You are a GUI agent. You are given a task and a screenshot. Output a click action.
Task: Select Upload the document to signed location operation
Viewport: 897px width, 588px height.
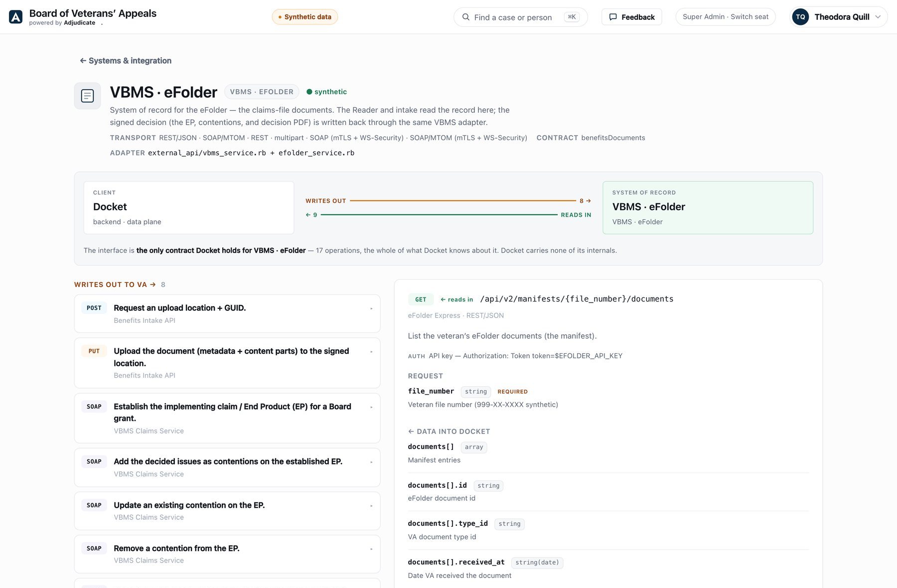[227, 363]
